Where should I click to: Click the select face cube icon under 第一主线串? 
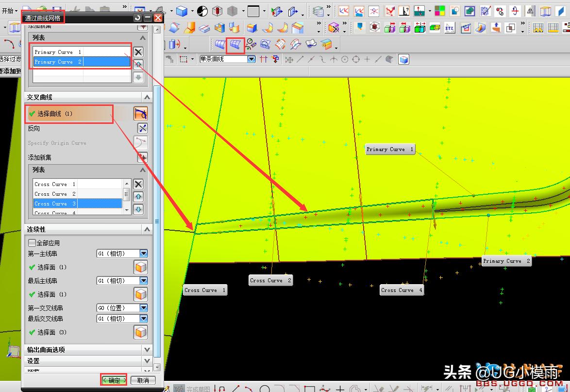tap(141, 267)
